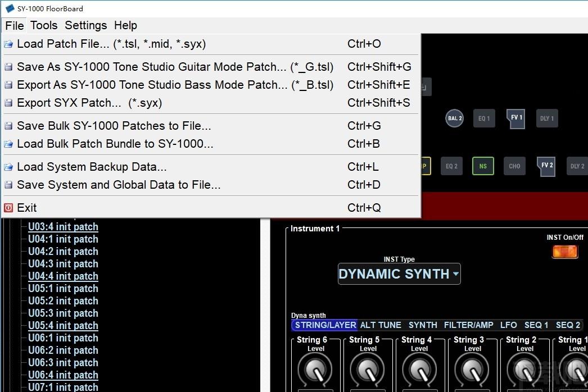The height and width of the screenshot is (392, 588).
Task: Open the File menu
Action: pyautogui.click(x=14, y=25)
